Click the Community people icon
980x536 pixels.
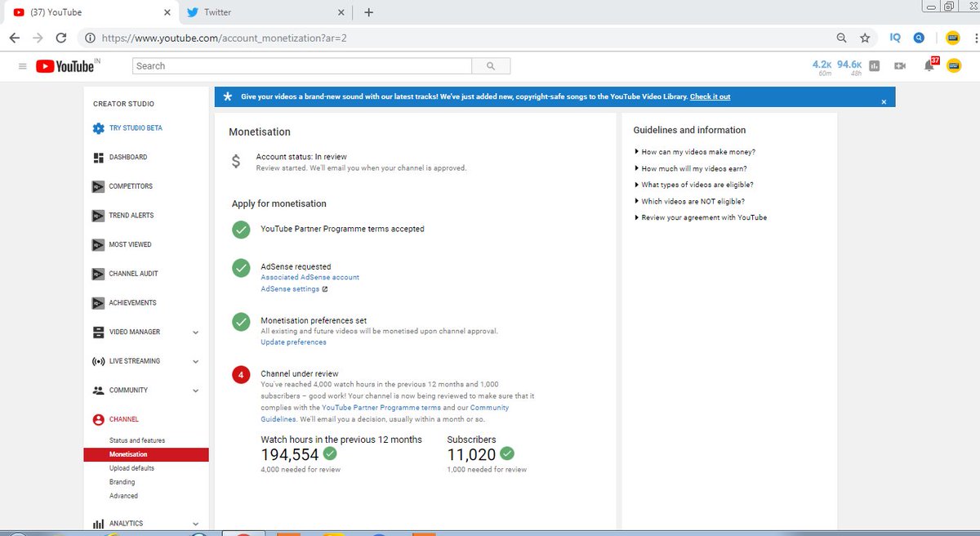pyautogui.click(x=99, y=391)
